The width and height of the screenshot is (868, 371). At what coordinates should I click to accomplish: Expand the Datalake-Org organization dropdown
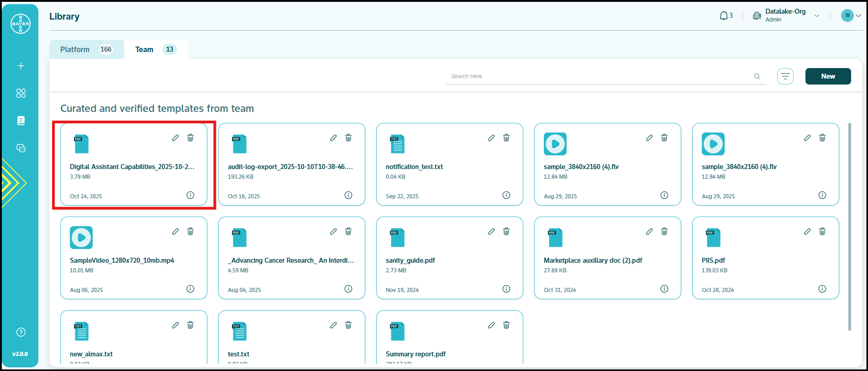click(817, 16)
